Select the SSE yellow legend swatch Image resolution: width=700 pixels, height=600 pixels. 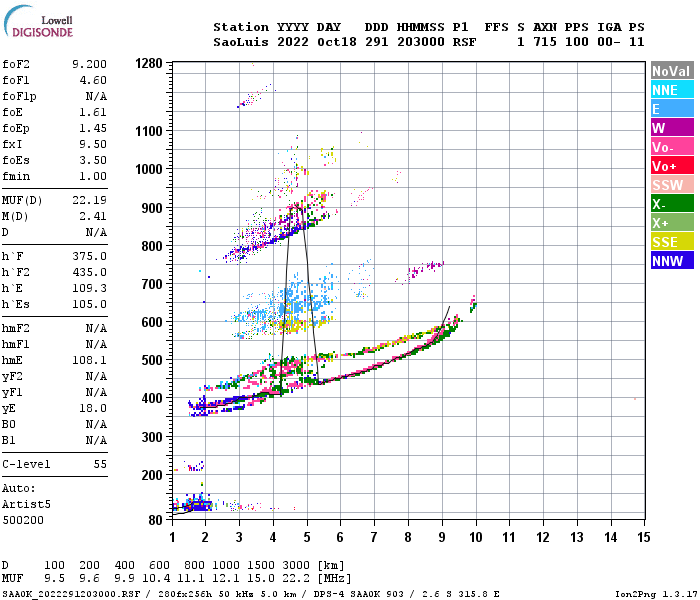pyautogui.click(x=672, y=242)
